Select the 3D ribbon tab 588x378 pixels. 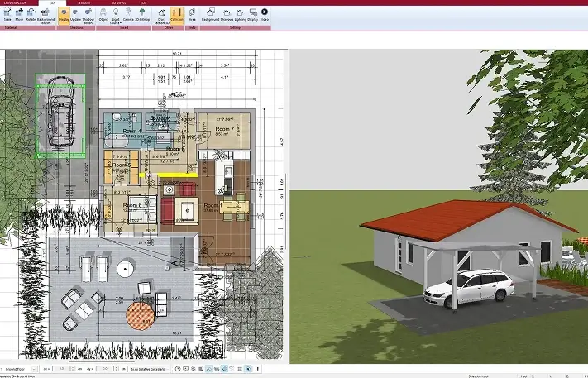point(52,2)
